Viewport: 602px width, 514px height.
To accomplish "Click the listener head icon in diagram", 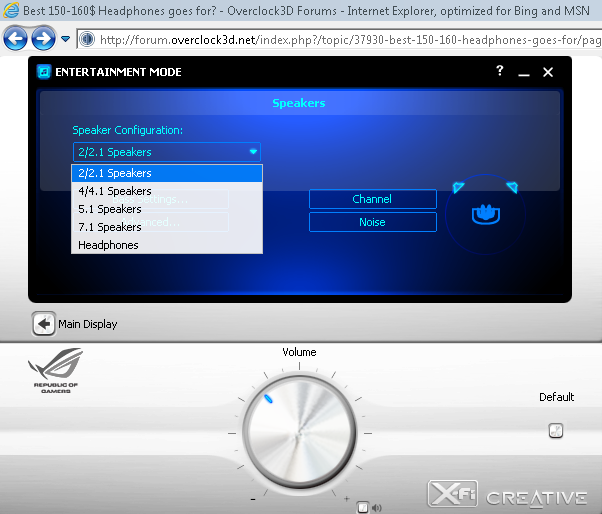I will click(x=486, y=214).
